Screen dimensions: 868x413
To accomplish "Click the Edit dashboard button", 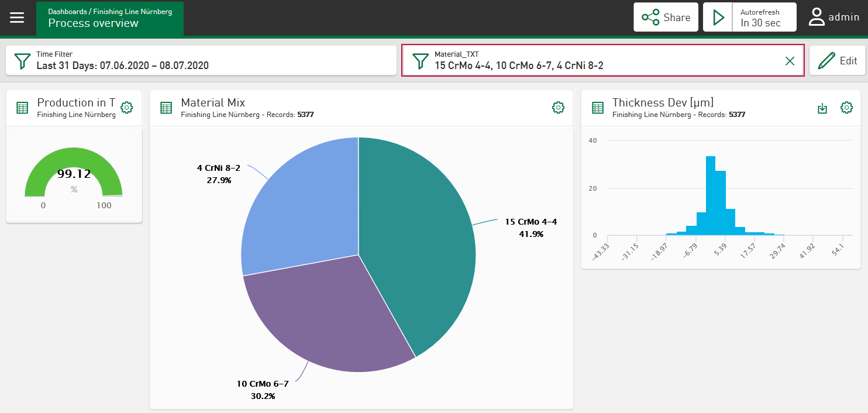I will (x=837, y=60).
